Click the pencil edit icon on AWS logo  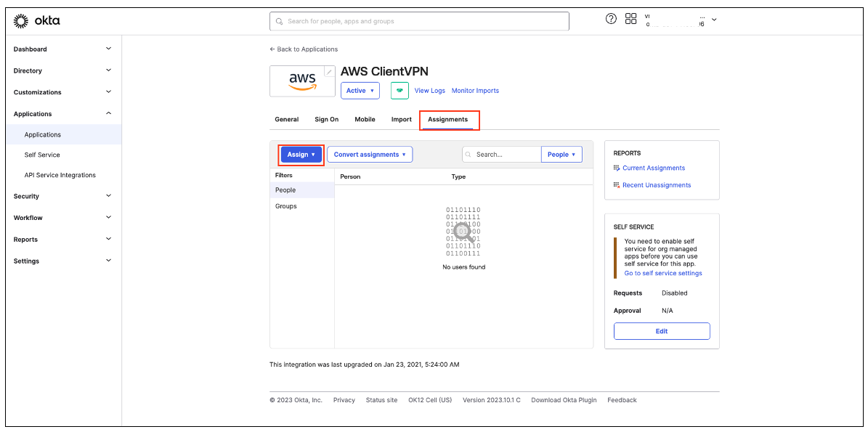point(329,71)
